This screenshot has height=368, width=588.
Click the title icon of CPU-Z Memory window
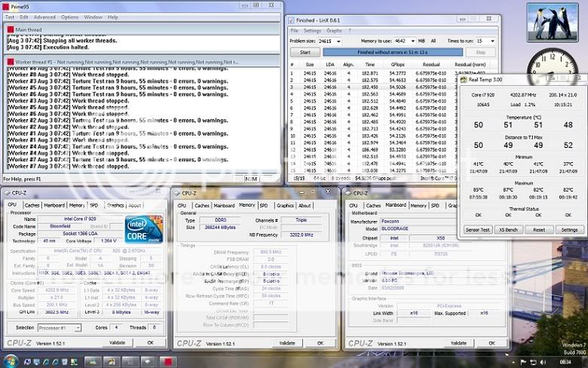coord(176,193)
